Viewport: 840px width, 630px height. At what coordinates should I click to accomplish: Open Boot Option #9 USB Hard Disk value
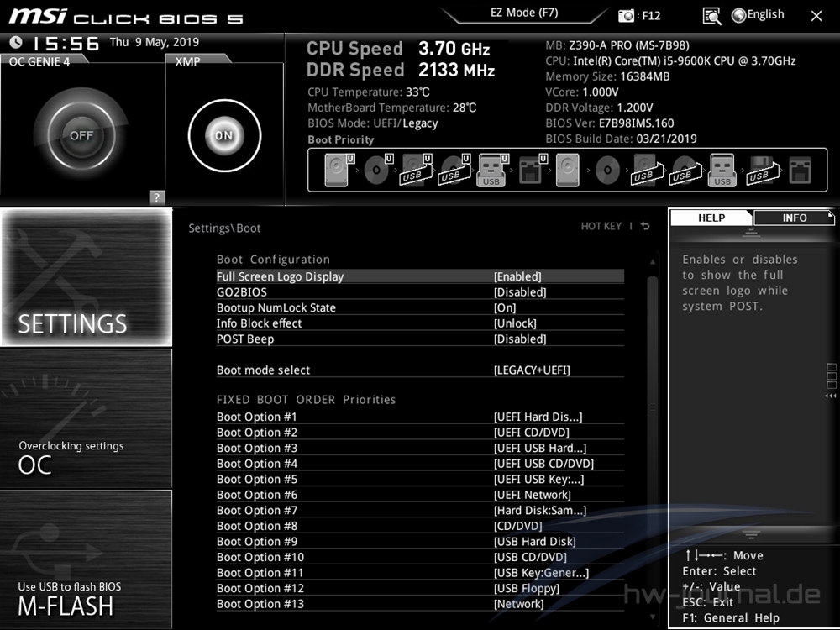(534, 541)
